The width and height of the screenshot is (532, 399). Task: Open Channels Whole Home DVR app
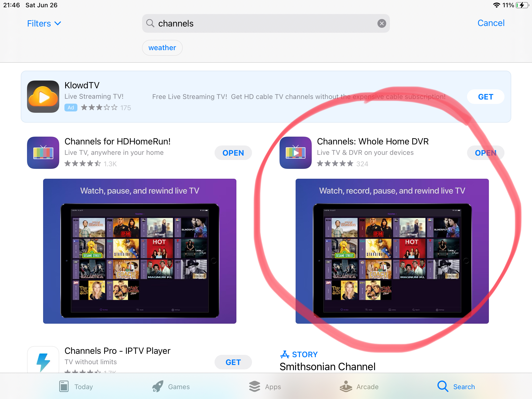coord(486,153)
